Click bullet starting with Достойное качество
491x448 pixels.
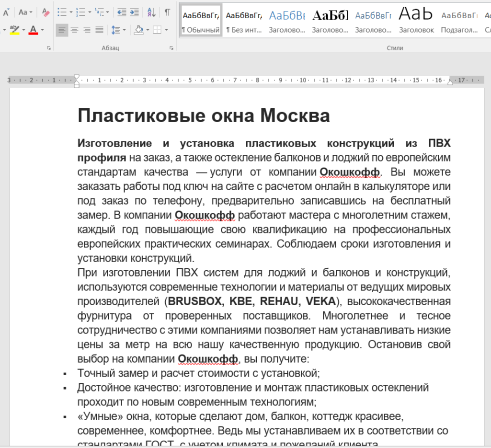click(253, 395)
